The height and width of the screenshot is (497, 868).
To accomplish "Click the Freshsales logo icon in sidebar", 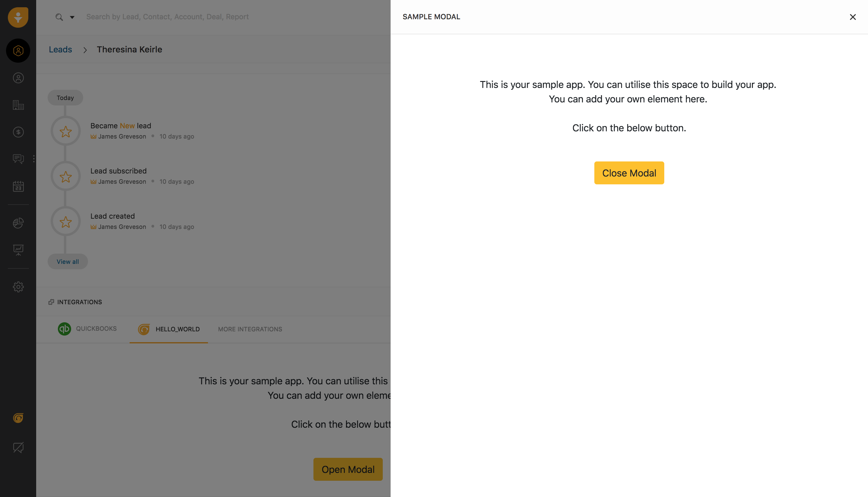I will pos(18,17).
